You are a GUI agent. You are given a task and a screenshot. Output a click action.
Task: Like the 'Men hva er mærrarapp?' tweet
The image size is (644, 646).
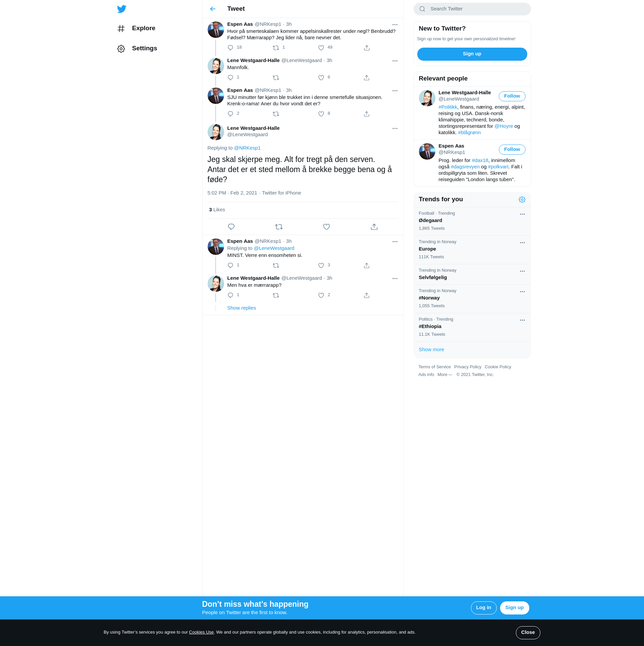pos(321,295)
